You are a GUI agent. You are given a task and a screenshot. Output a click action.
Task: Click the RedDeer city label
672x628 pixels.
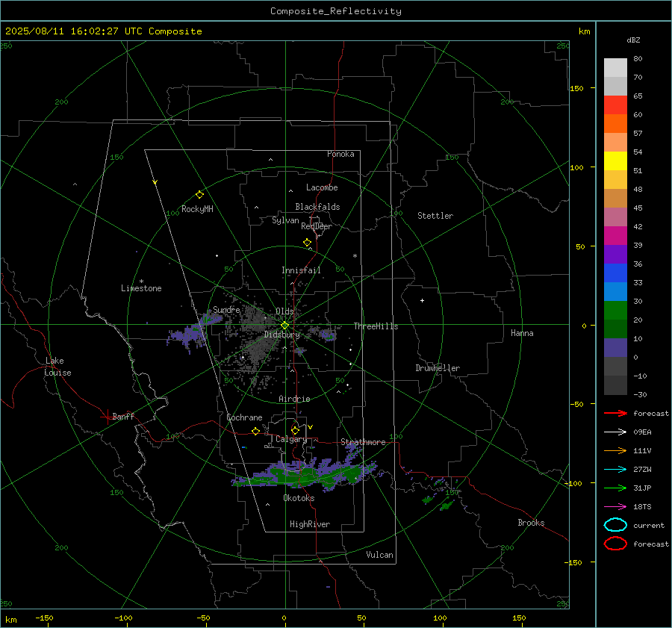[317, 226]
